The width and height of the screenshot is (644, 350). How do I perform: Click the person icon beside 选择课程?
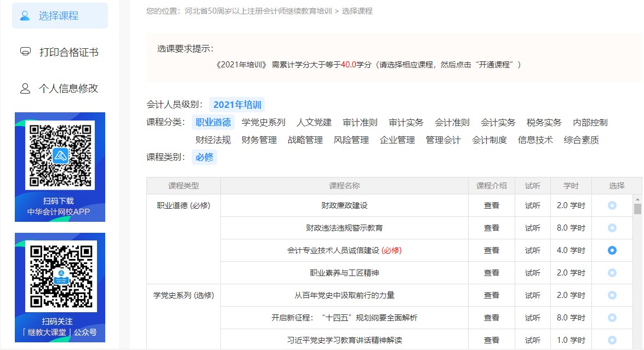coord(24,16)
